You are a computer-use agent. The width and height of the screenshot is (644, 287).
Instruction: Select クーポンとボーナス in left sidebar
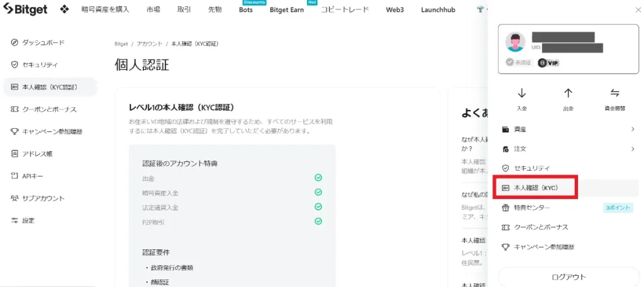(49, 109)
